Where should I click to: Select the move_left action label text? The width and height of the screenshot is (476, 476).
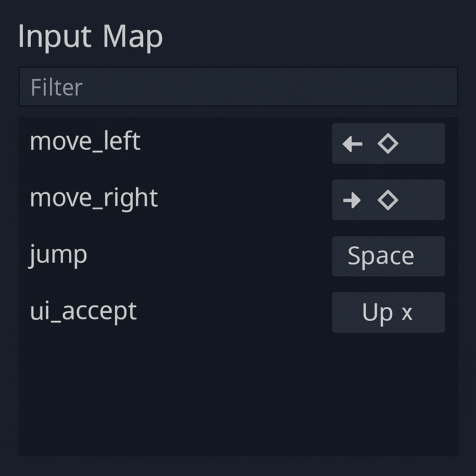pyautogui.click(x=85, y=142)
